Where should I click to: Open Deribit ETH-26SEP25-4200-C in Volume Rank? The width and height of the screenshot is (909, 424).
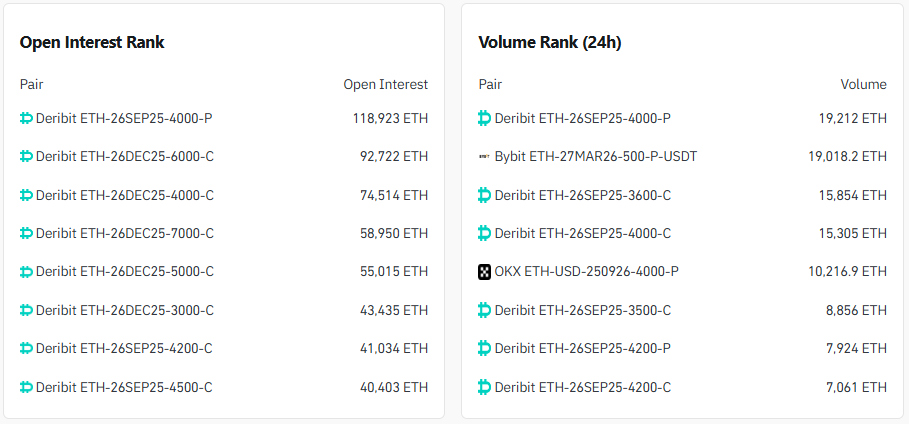tap(583, 387)
